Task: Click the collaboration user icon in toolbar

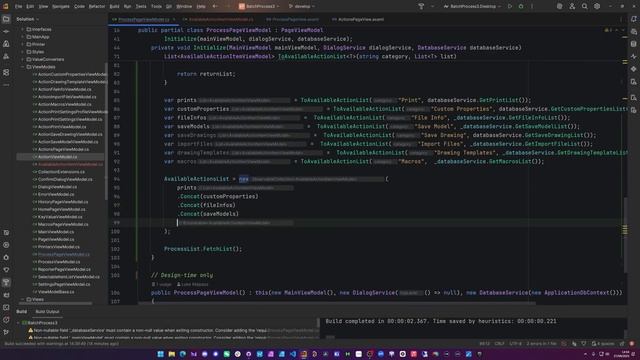Action: pos(572,7)
